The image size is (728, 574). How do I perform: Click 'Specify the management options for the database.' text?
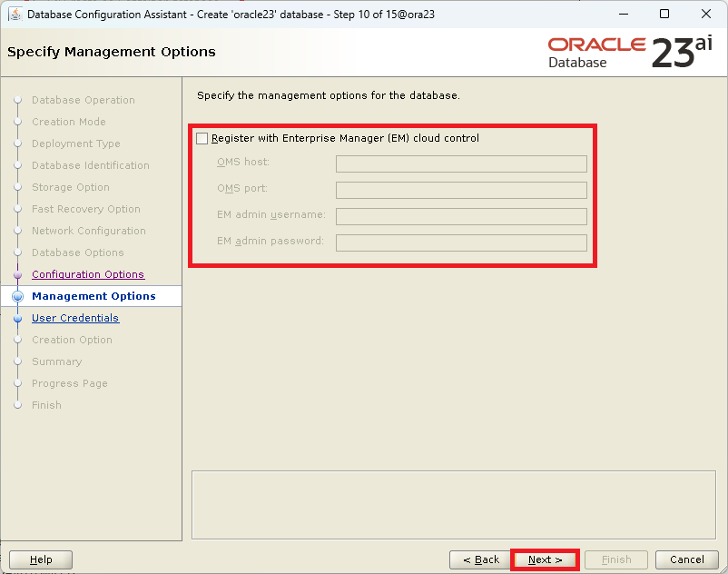tap(329, 95)
